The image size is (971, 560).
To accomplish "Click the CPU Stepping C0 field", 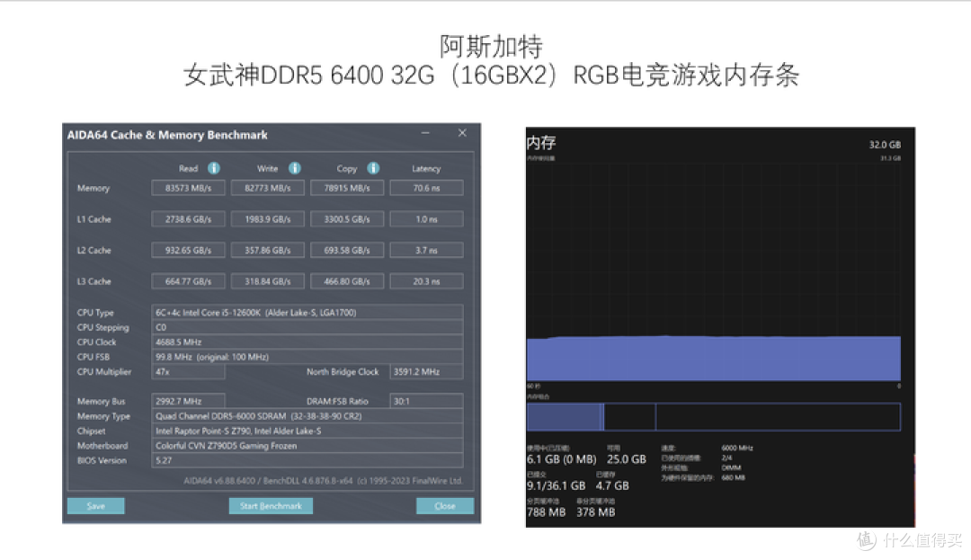I will [x=307, y=327].
